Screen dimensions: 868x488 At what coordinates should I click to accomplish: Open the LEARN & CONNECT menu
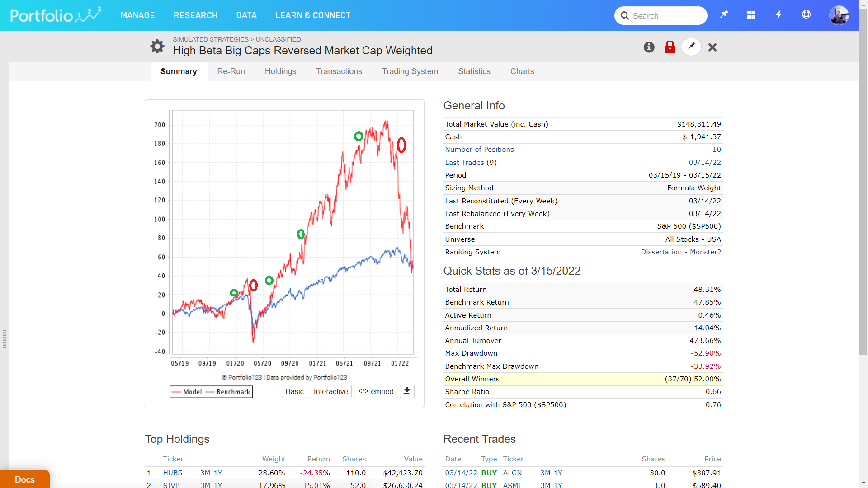tap(313, 15)
